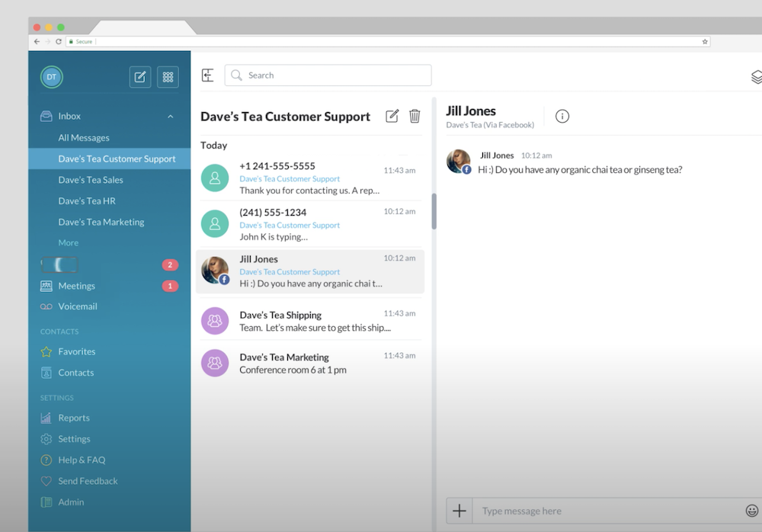Open Dave's Tea HR inbox
The height and width of the screenshot is (532, 762).
[x=87, y=201]
